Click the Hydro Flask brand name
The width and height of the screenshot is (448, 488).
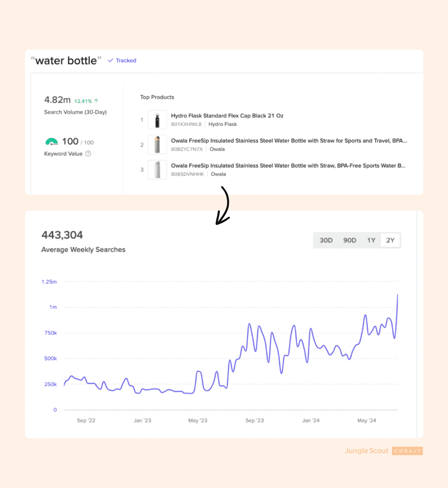223,124
